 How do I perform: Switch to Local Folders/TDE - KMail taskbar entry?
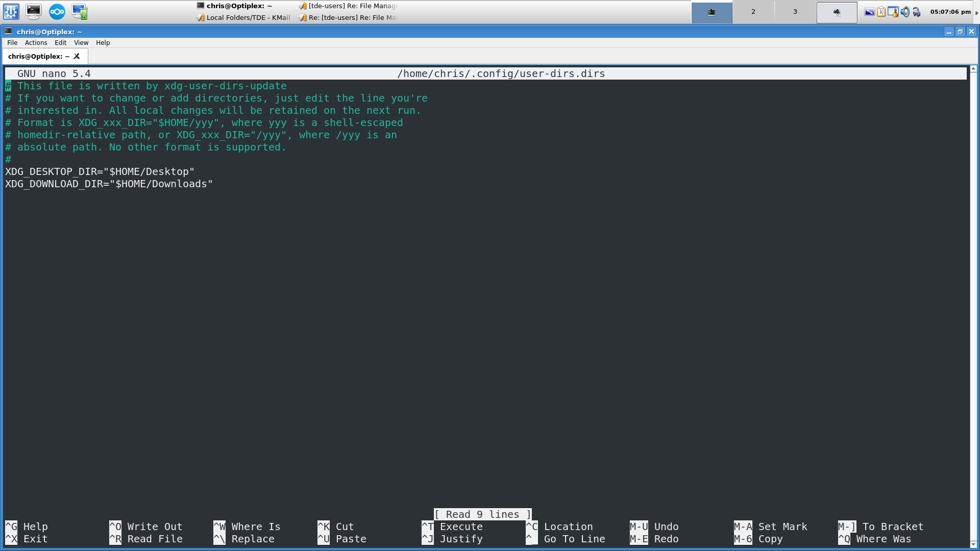(x=244, y=17)
